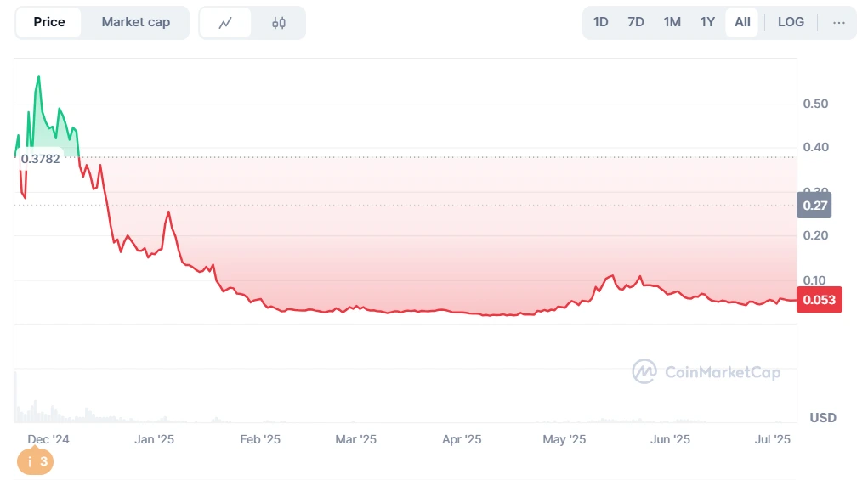This screenshot has height=480, width=868.
Task: Switch to the candlestick chart icon
Action: click(279, 23)
